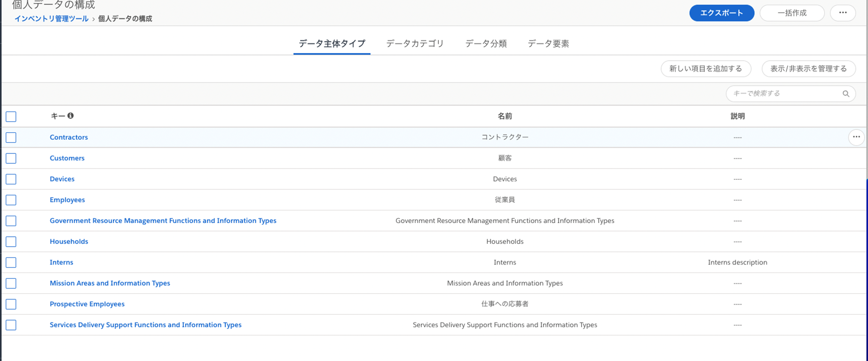The width and height of the screenshot is (868, 361).
Task: Check the select-all header checkbox
Action: coord(11,116)
